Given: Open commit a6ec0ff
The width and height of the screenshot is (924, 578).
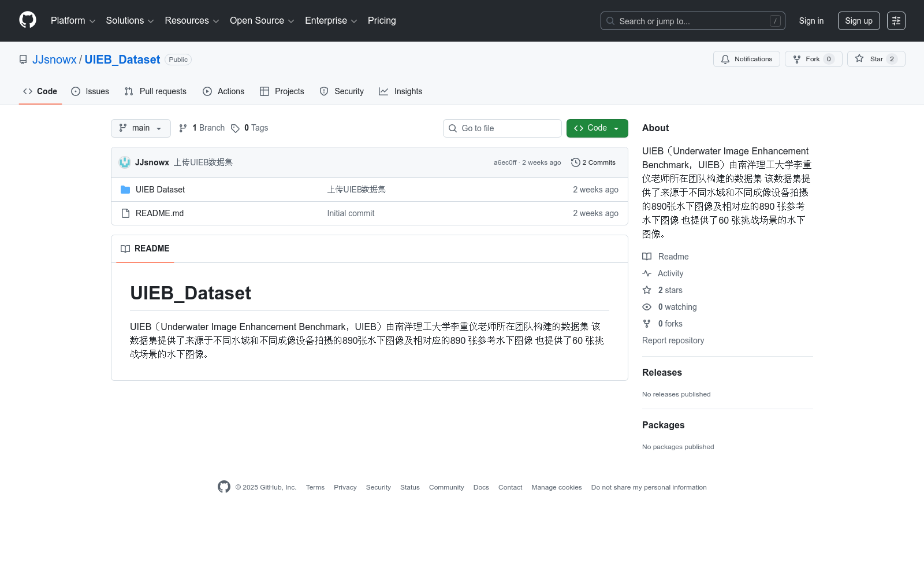Looking at the screenshot, I should 505,162.
